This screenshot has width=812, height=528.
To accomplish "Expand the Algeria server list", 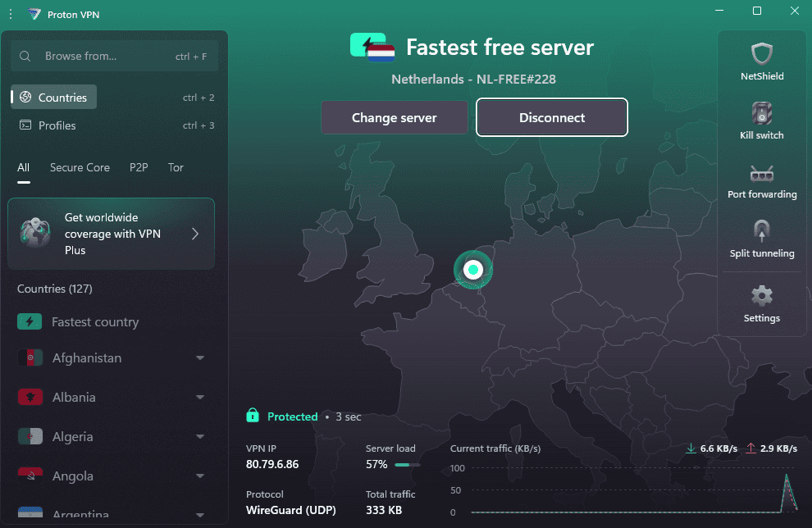I will [200, 437].
